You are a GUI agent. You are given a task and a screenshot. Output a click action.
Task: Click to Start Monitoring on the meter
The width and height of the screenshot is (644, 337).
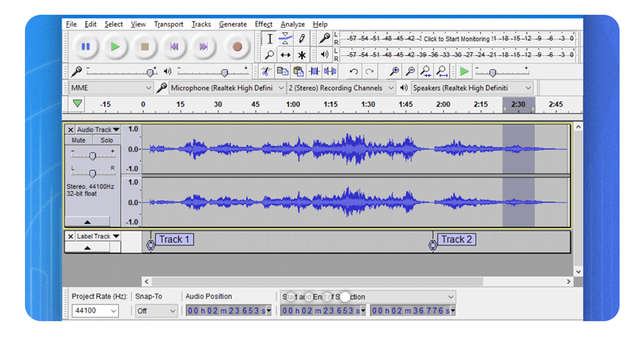(x=457, y=39)
